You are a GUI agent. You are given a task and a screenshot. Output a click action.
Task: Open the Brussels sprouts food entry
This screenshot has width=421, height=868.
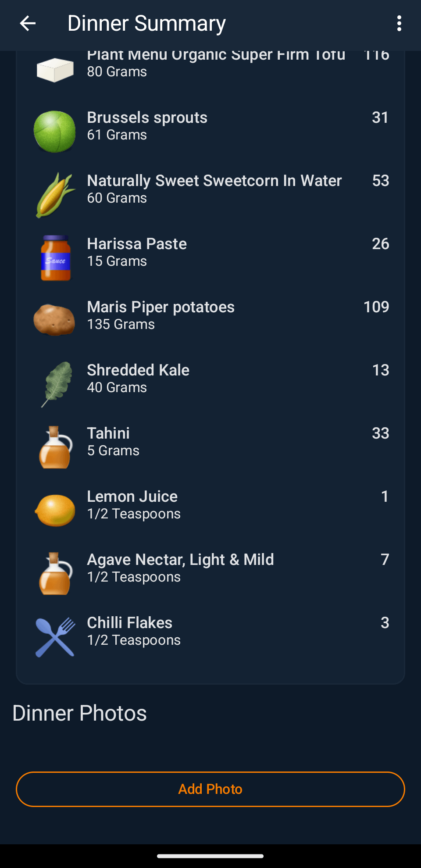tap(147, 125)
